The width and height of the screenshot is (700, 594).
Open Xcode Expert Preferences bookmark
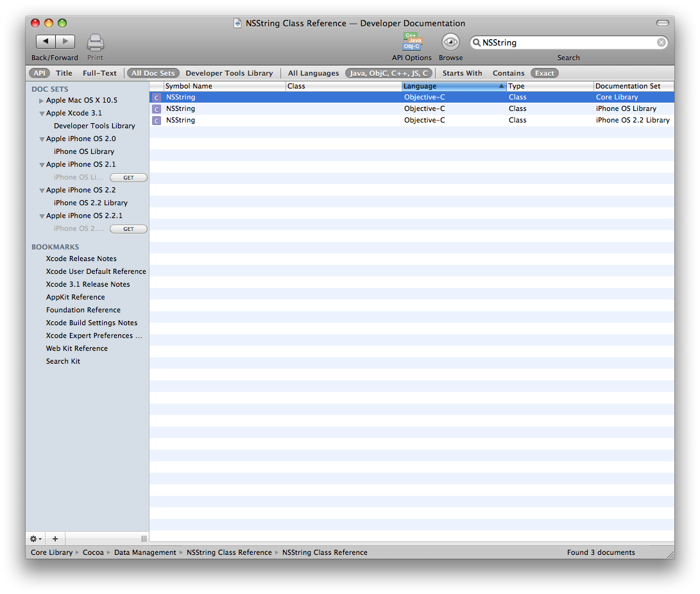point(94,335)
